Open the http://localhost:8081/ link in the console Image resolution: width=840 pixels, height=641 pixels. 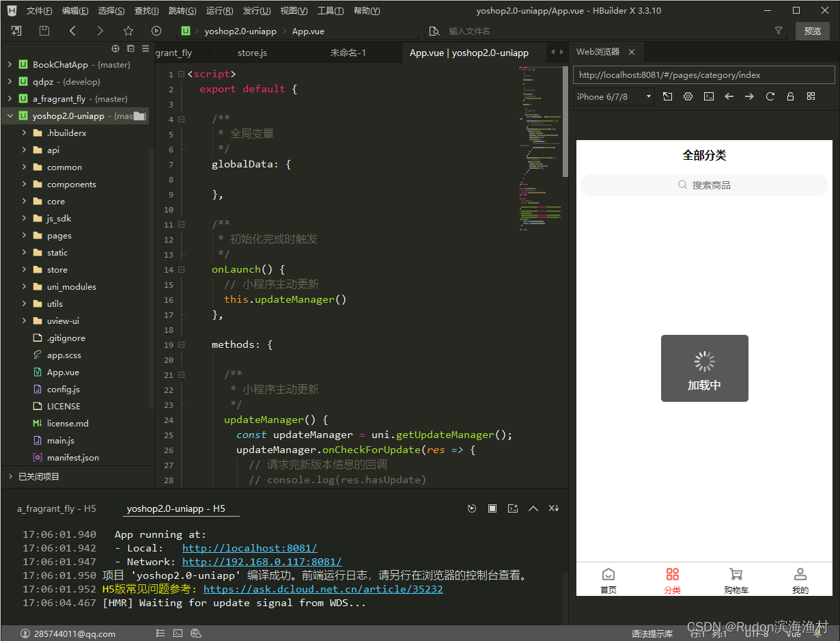click(250, 547)
